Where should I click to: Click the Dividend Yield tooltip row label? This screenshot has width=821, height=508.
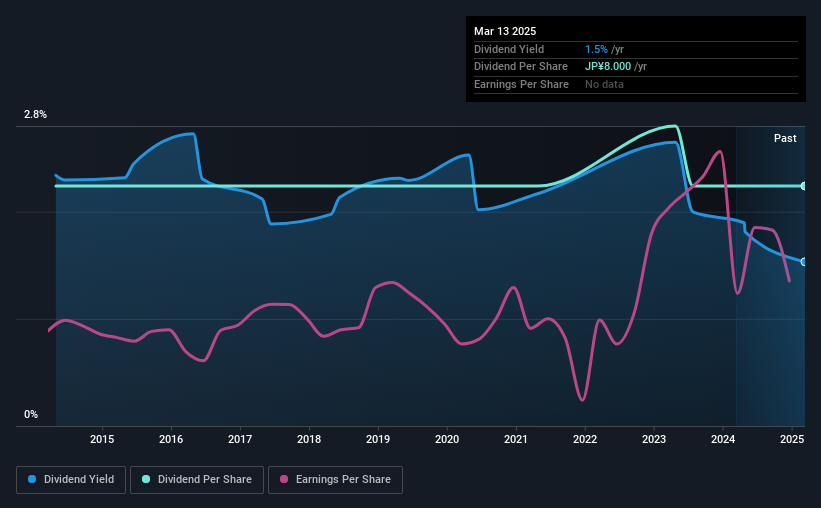point(509,49)
